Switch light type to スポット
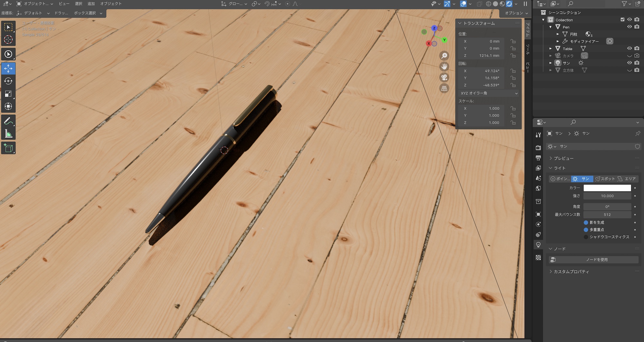This screenshot has height=342, width=644. pos(605,179)
